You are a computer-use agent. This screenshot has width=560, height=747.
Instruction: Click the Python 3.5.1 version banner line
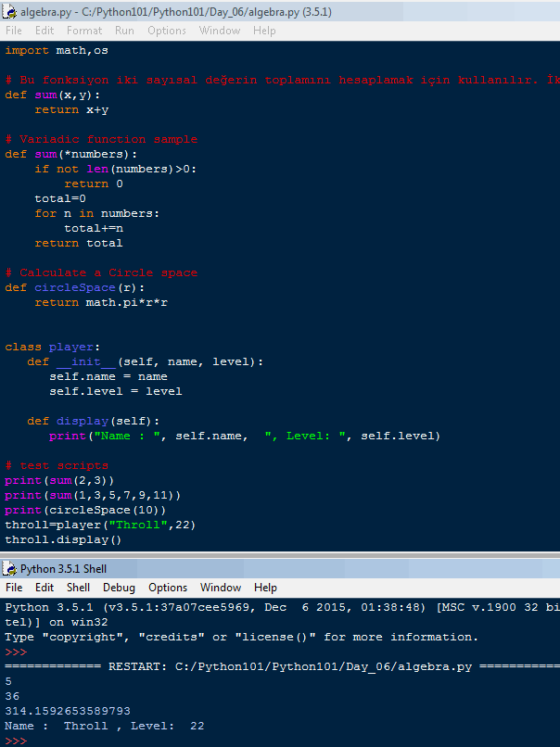point(282,607)
